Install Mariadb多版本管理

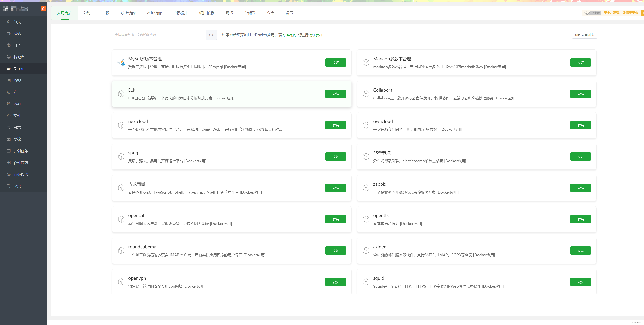581,63
